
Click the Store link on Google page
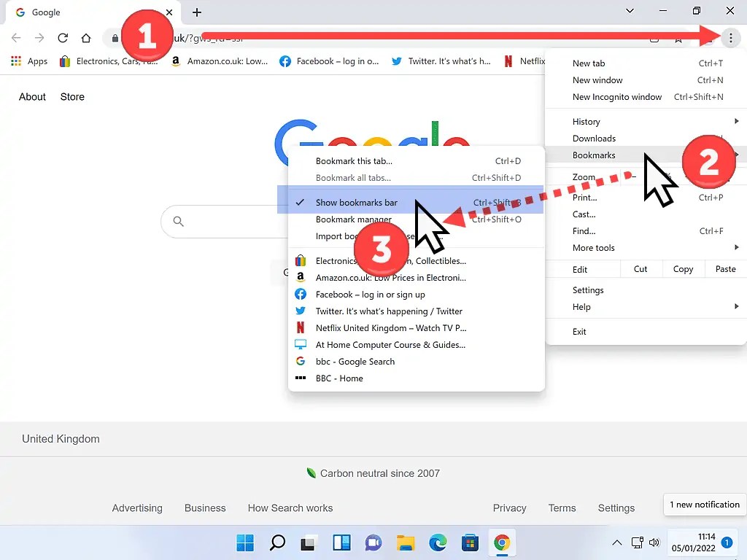[x=72, y=97]
